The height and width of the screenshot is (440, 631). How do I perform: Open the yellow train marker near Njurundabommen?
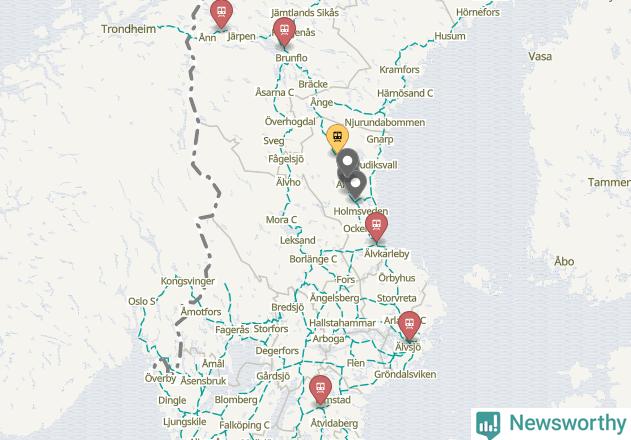[x=338, y=139]
